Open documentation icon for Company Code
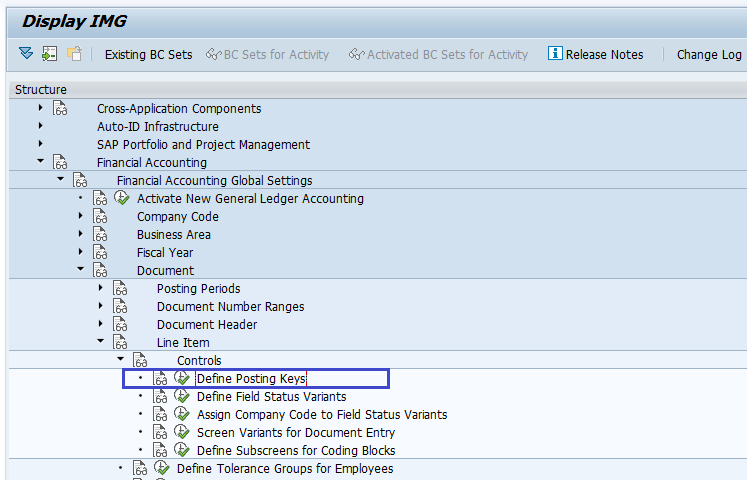The image size is (747, 480). coord(100,217)
